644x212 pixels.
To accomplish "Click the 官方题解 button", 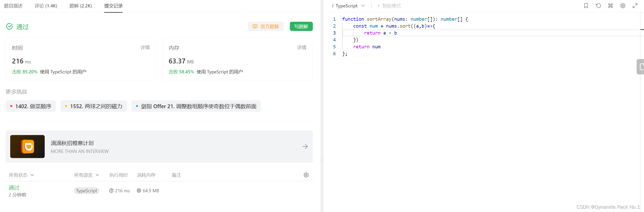I will point(266,26).
